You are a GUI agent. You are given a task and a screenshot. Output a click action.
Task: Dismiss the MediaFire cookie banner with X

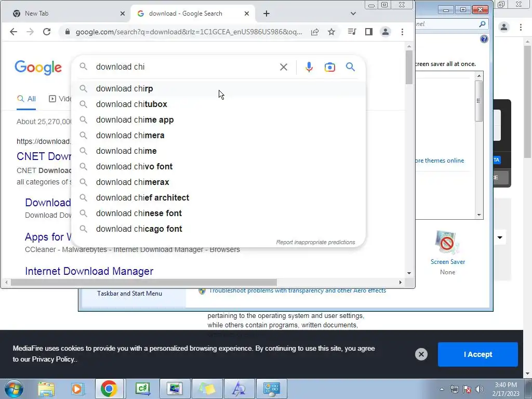coord(421,354)
